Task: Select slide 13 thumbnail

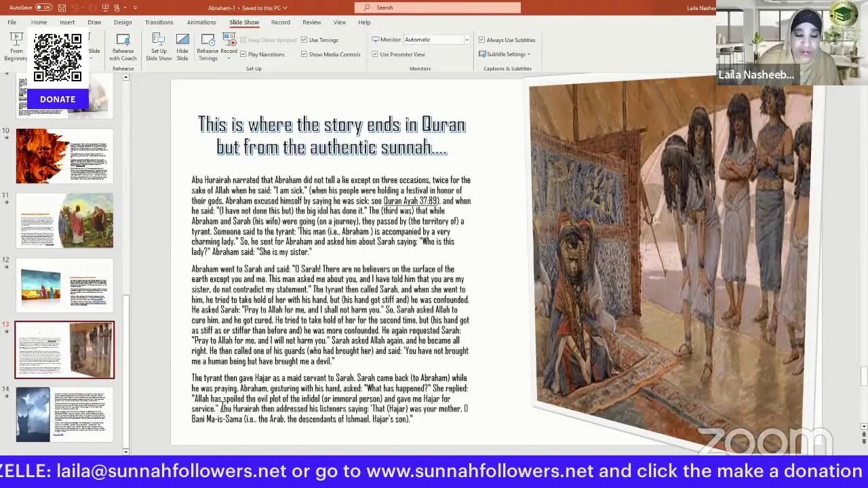Action: [64, 350]
